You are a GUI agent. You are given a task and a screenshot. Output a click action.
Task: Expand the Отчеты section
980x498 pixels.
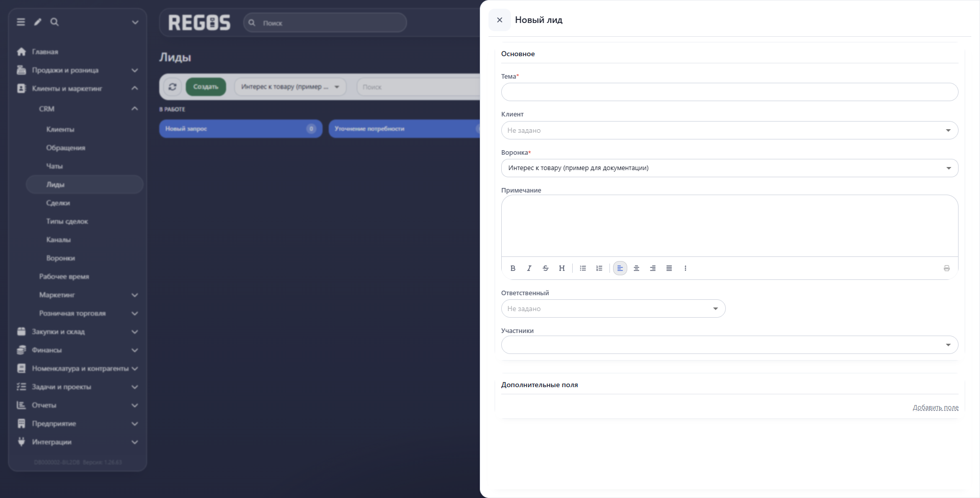[x=78, y=405]
